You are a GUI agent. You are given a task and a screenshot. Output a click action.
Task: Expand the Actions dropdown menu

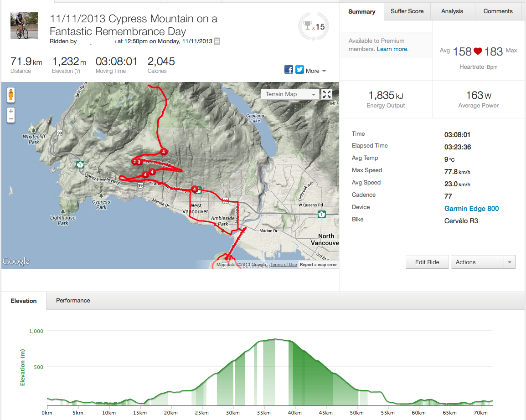[509, 262]
